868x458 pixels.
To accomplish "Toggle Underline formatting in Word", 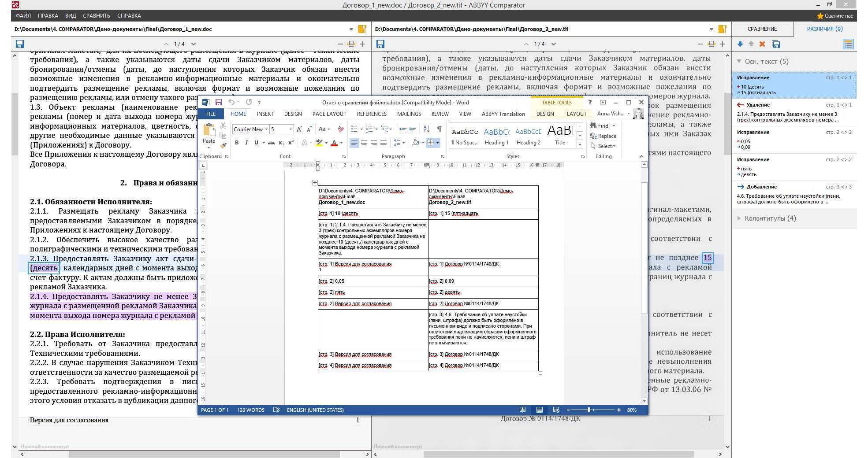I will pyautogui.click(x=256, y=143).
